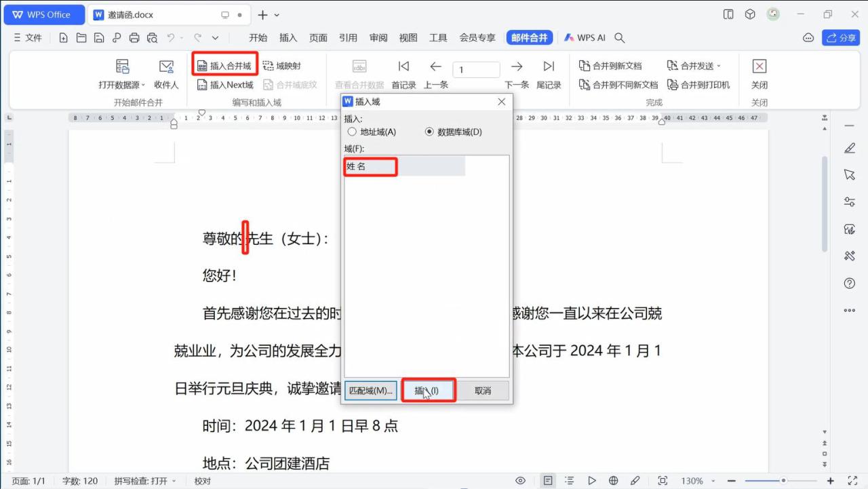
Task: Click the help question mark in right sidebar
Action: pos(850,283)
